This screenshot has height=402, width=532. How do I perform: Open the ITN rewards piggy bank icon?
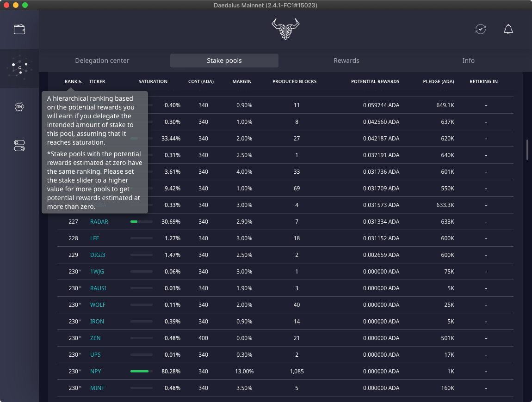point(19,107)
